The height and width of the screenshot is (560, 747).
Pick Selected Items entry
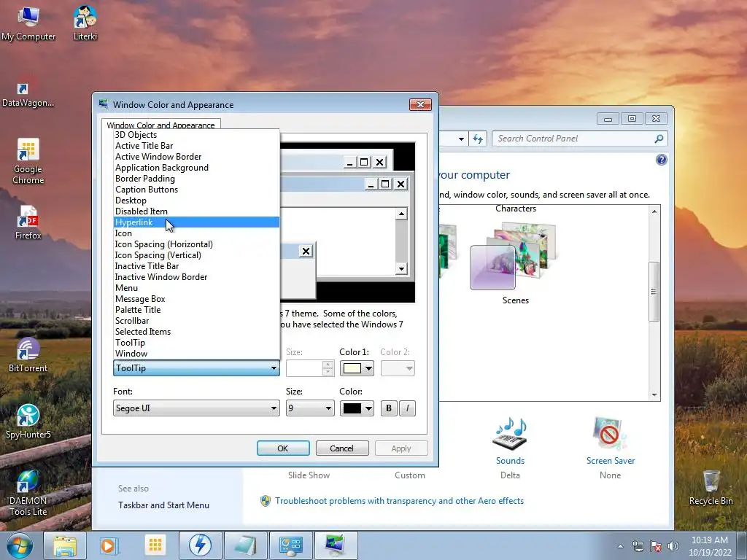pos(196,332)
